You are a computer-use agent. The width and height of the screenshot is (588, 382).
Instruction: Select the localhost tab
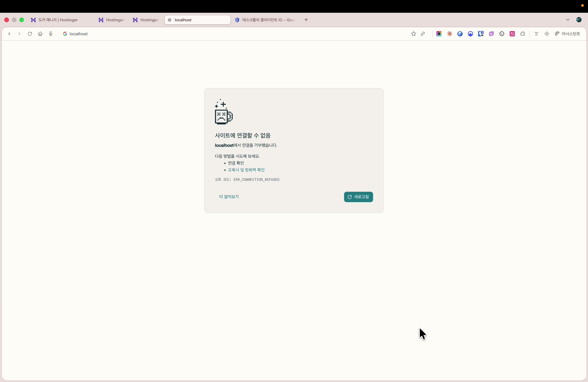(x=198, y=20)
